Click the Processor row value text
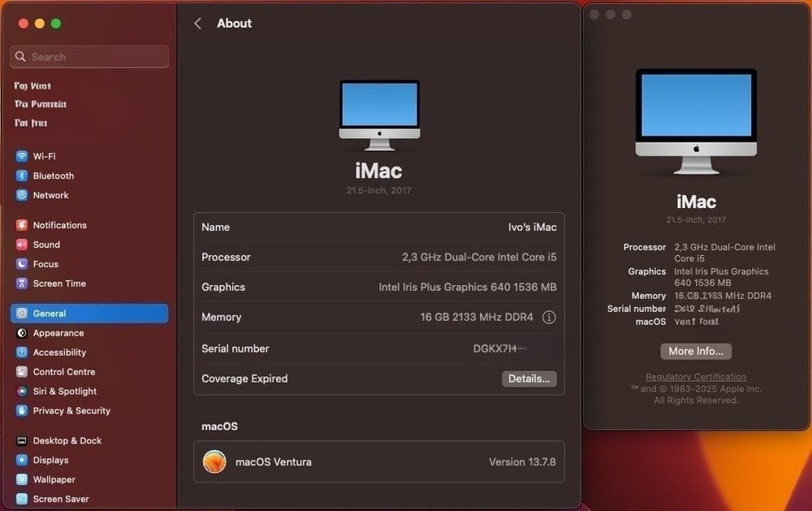 coord(479,257)
